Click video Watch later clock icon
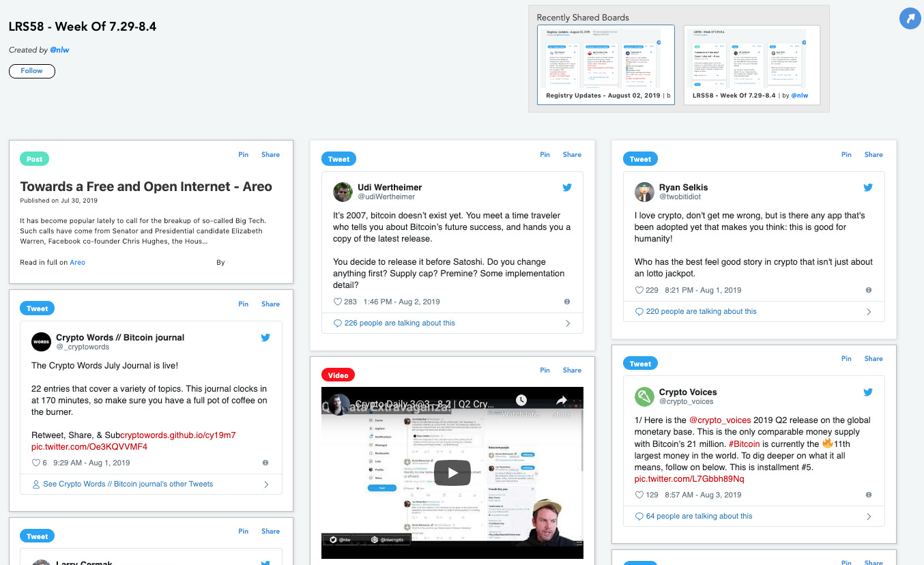Screen dimensions: 924x565 (x=521, y=401)
